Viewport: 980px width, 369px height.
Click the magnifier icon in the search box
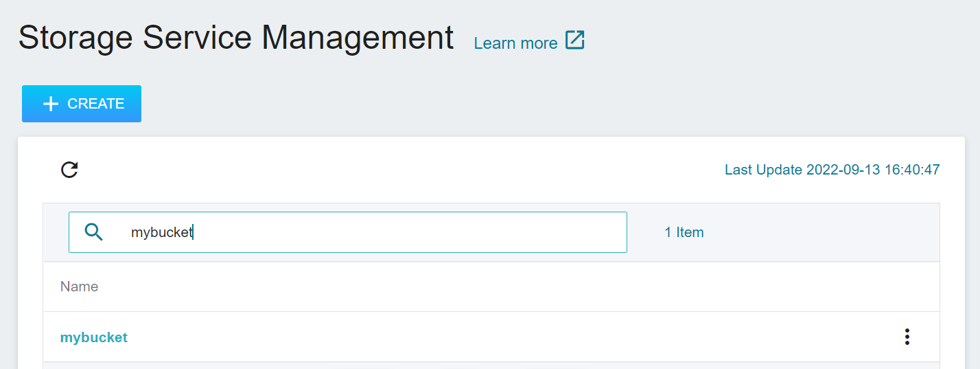coord(94,232)
